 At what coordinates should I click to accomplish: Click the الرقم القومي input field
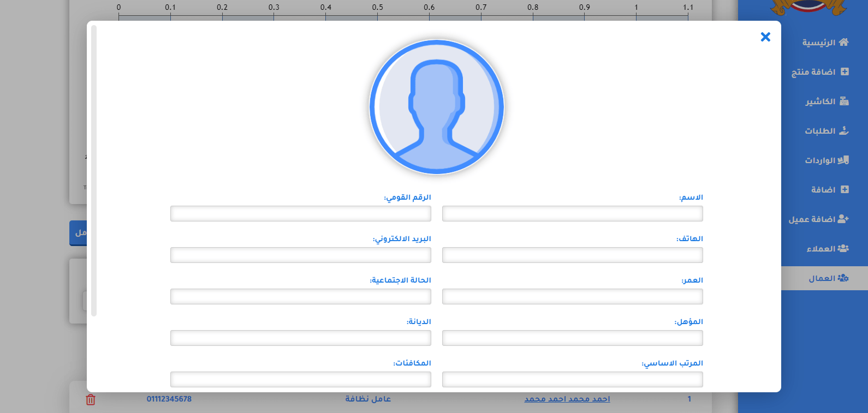(x=300, y=213)
